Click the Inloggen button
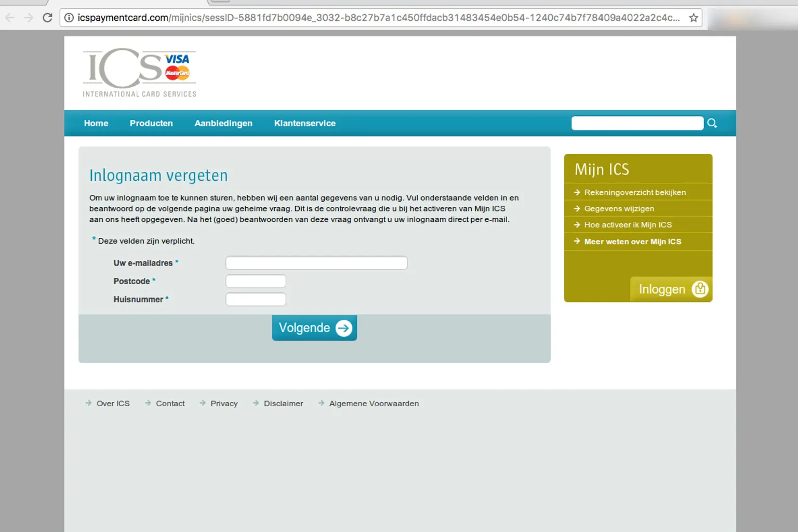This screenshot has width=798, height=532. coord(671,289)
